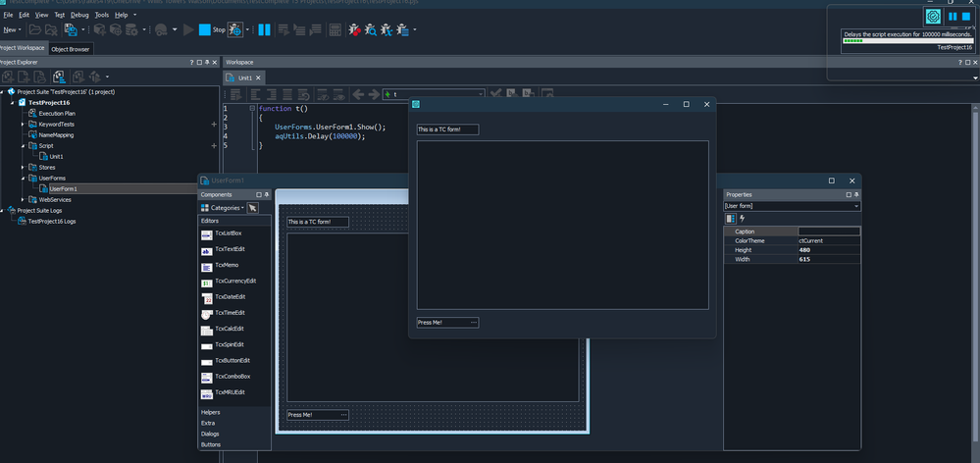This screenshot has width=980, height=463.
Task: Select the TcxDateEdit component
Action: [206, 297]
